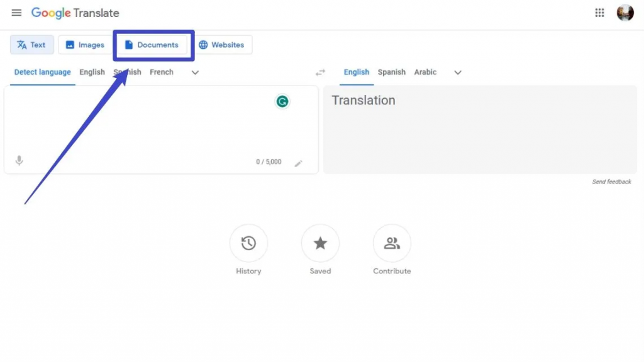The height and width of the screenshot is (362, 644).
Task: Select Detect language as source
Action: point(43,72)
